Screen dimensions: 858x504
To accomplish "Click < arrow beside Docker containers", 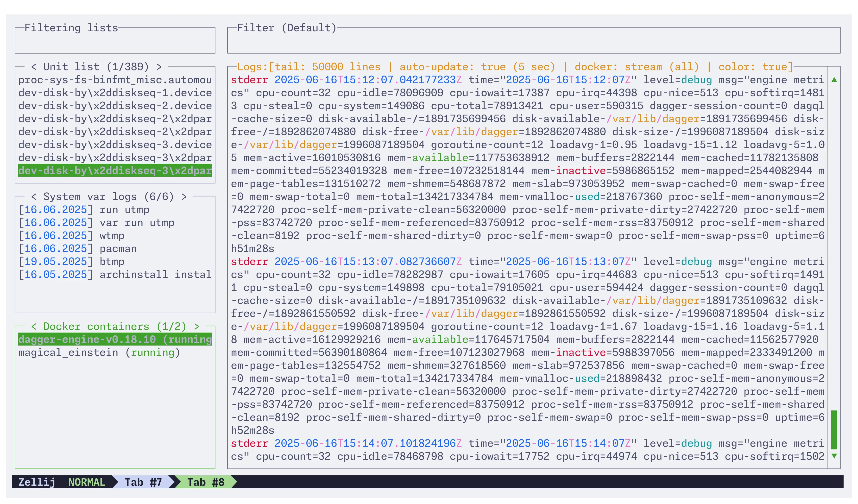I will pyautogui.click(x=34, y=327).
